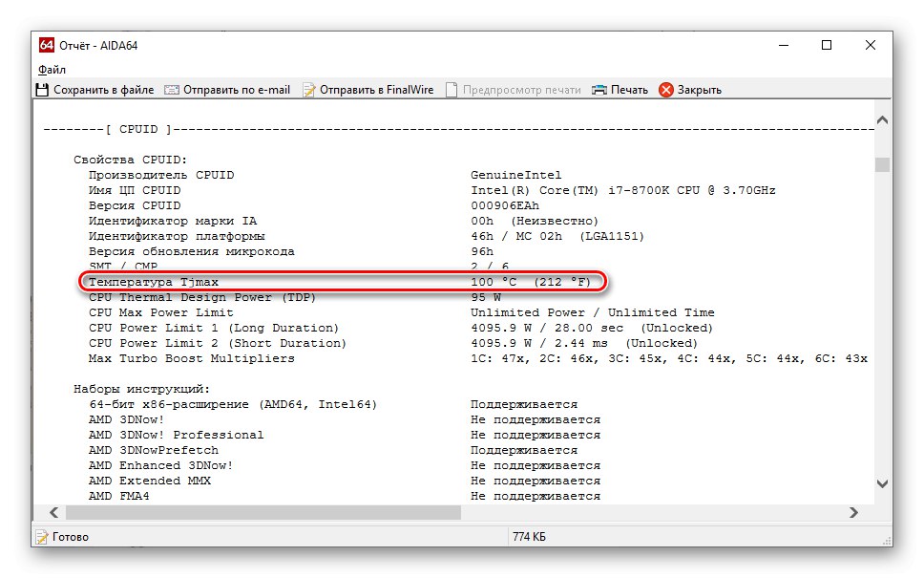Click the 100 °C (212 °F) value
The width and height of the screenshot is (924, 578).
point(531,282)
